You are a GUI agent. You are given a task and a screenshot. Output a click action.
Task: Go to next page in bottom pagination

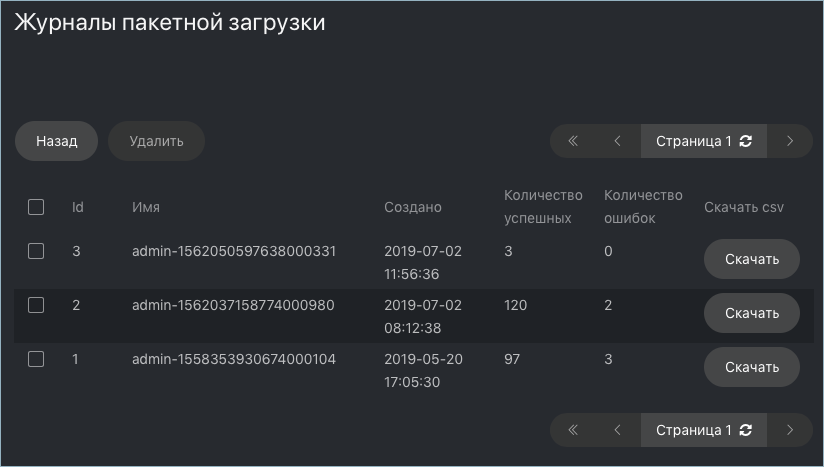pyautogui.click(x=790, y=430)
